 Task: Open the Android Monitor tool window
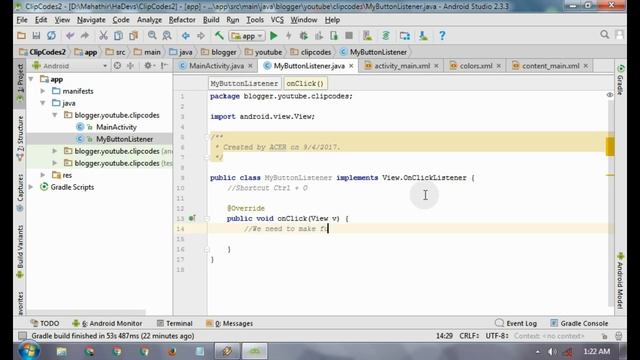107,323
